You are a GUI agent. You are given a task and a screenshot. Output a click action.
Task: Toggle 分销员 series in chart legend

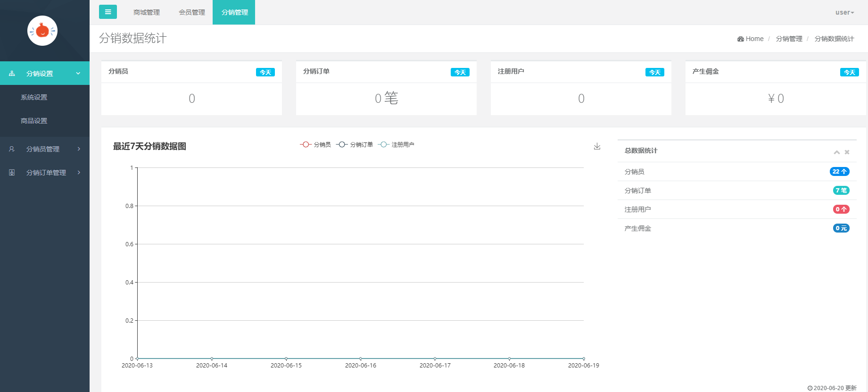tap(315, 144)
